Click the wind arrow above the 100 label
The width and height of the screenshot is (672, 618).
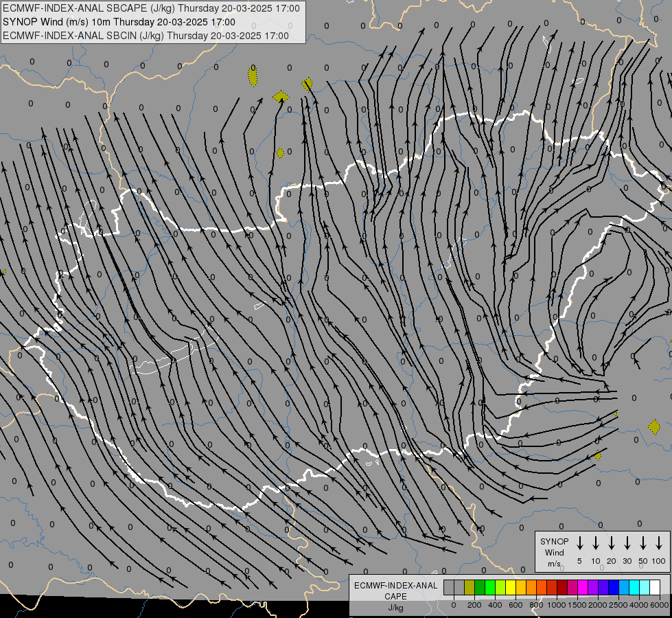[x=659, y=543]
